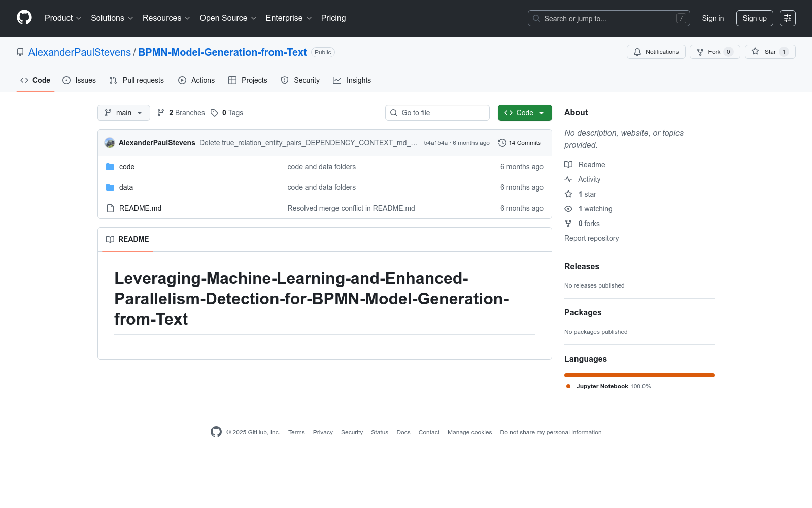Click AlexanderPaulStevens avatar in commit row

110,143
